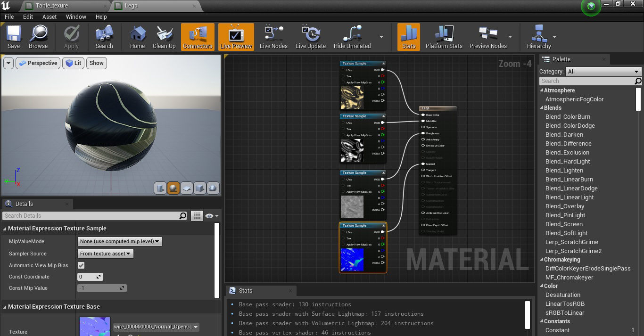Toggle the Stats toolbar button

point(409,37)
